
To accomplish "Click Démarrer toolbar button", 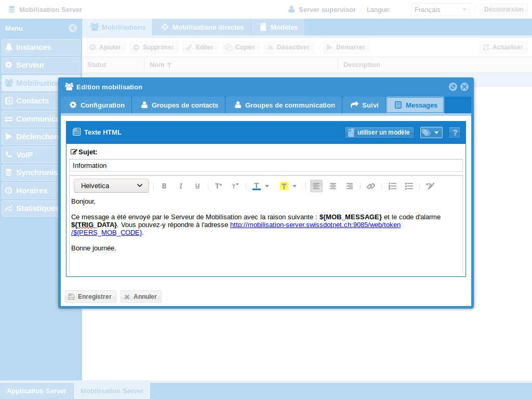I will [346, 47].
